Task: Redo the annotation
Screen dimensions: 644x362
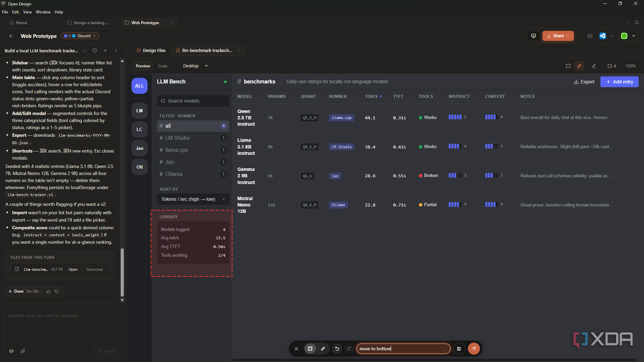Action: point(349,349)
